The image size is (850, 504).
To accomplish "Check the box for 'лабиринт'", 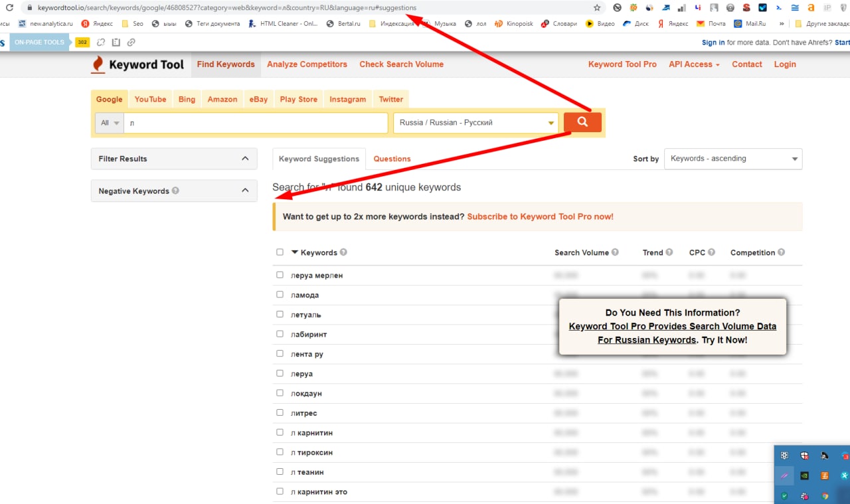I will click(280, 334).
